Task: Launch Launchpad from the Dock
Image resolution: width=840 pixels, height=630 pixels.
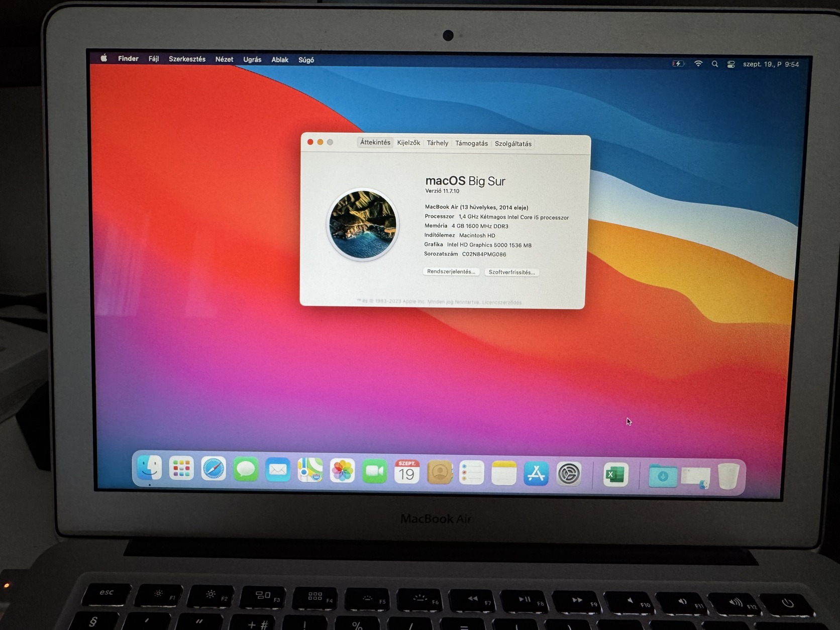Action: click(x=181, y=469)
